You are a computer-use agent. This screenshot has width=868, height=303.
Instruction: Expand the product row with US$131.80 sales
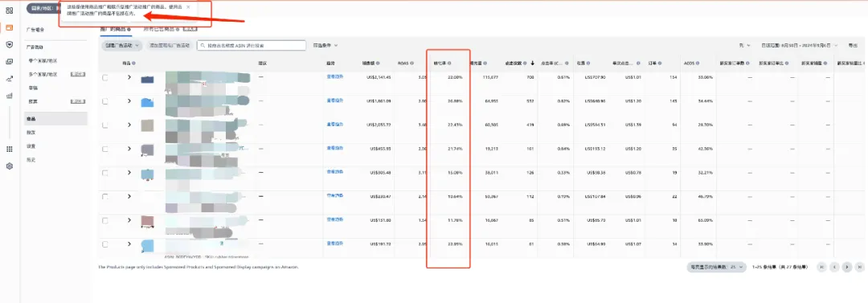(129, 220)
